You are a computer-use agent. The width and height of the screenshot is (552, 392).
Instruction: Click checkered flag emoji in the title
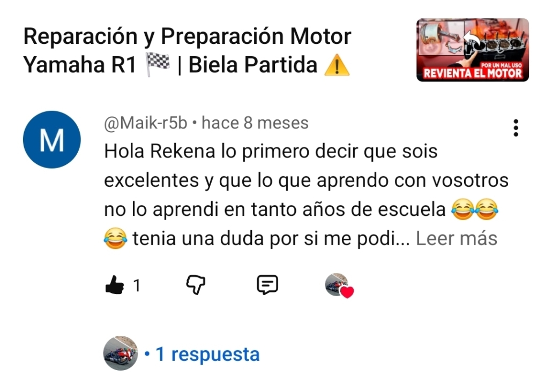[x=158, y=65]
